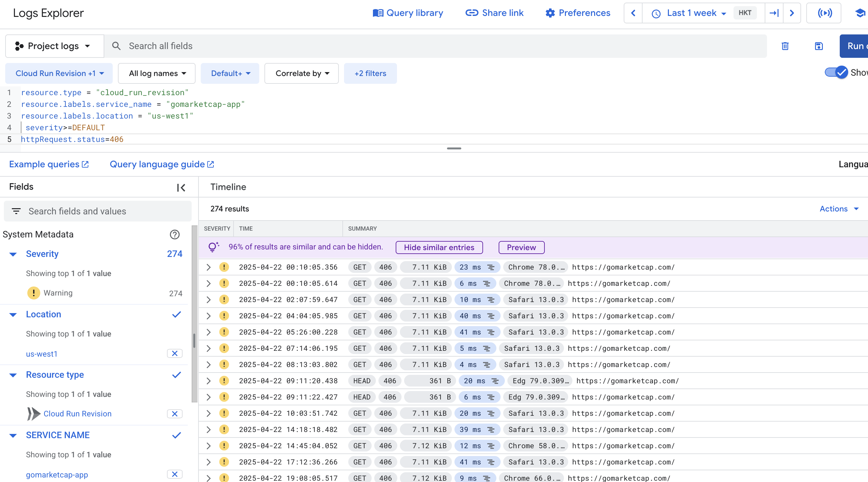This screenshot has width=868, height=482.
Task: Open the Project logs scope dropdown
Action: tap(55, 46)
